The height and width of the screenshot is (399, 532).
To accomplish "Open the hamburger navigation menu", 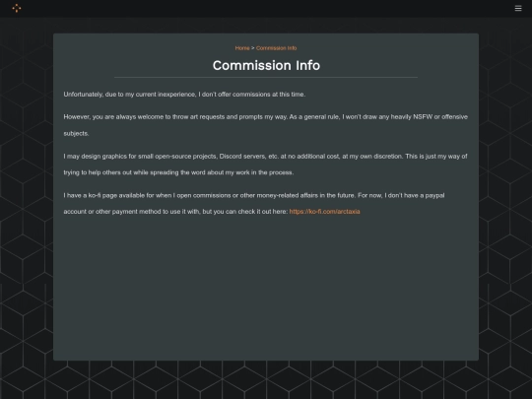I will coord(518,8).
